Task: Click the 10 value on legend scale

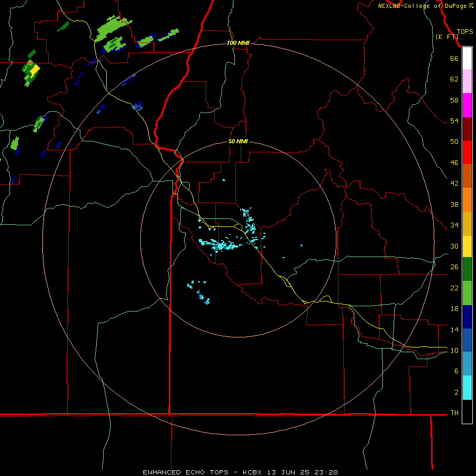Action: coord(454,350)
